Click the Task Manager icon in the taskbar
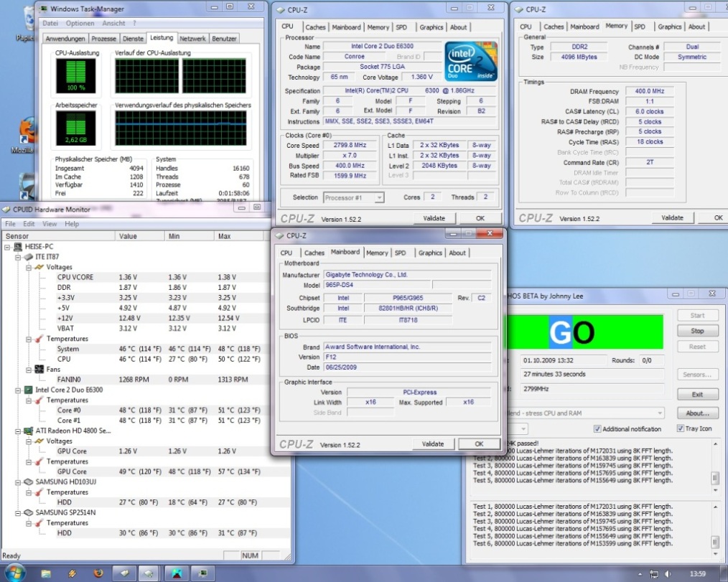Screen dimensions: 728x582 203,573
